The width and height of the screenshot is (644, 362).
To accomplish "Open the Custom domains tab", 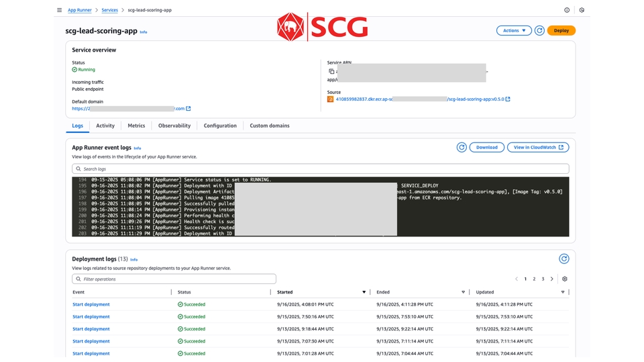I will click(269, 126).
